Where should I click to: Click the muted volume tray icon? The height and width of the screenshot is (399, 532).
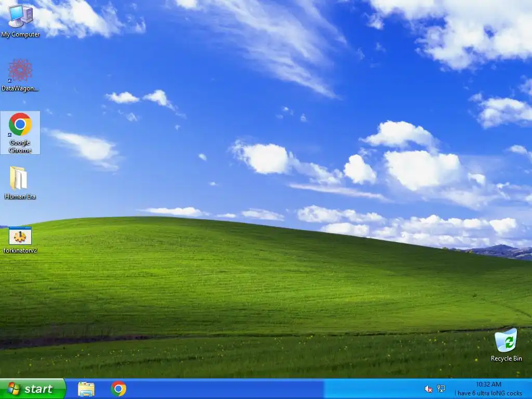pos(428,389)
